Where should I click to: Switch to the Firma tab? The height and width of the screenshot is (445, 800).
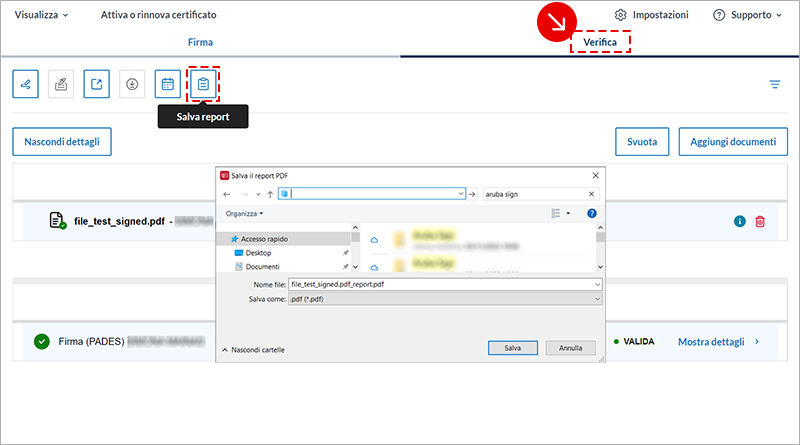coord(200,42)
